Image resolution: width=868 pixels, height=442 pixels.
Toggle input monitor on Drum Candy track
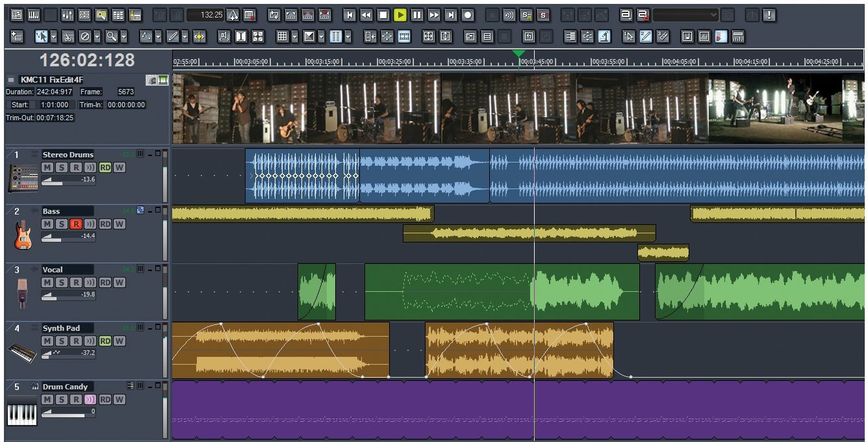tap(90, 399)
